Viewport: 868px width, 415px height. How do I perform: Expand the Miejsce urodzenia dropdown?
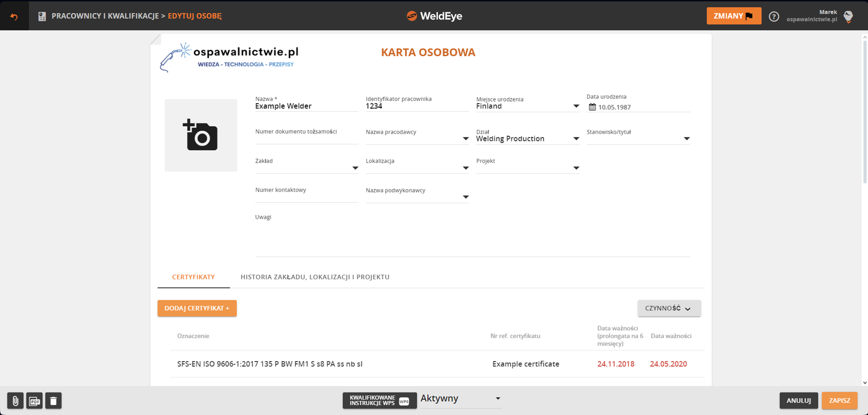[x=576, y=106]
